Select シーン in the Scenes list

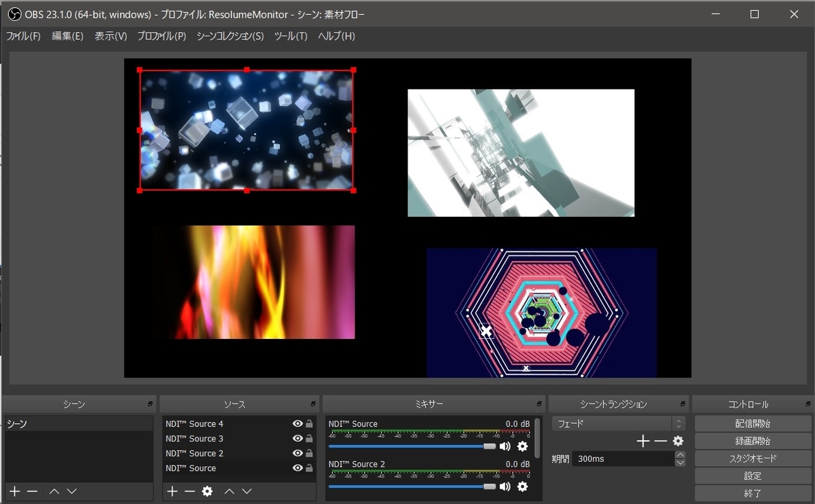(78, 424)
